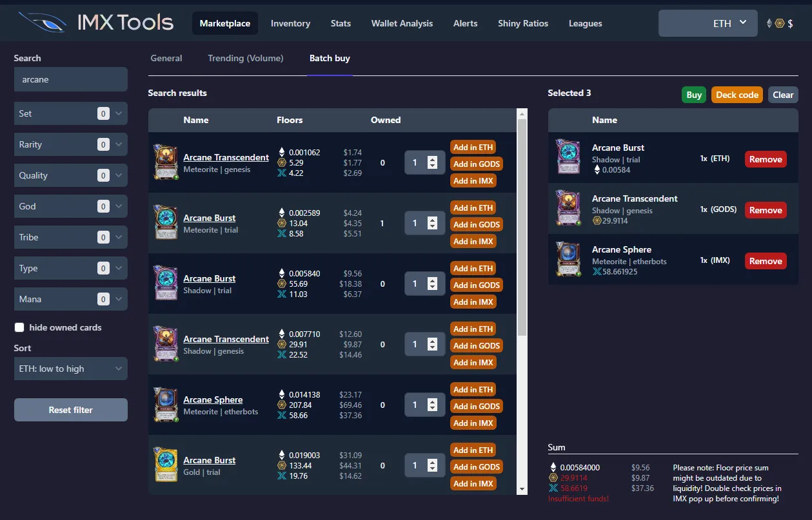Remove Arcane Transcendent from selection
Screen dimensions: 812x520
click(x=766, y=210)
